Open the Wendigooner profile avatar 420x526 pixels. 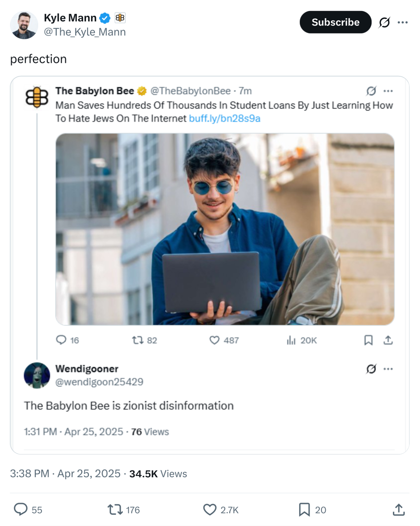[x=37, y=375]
